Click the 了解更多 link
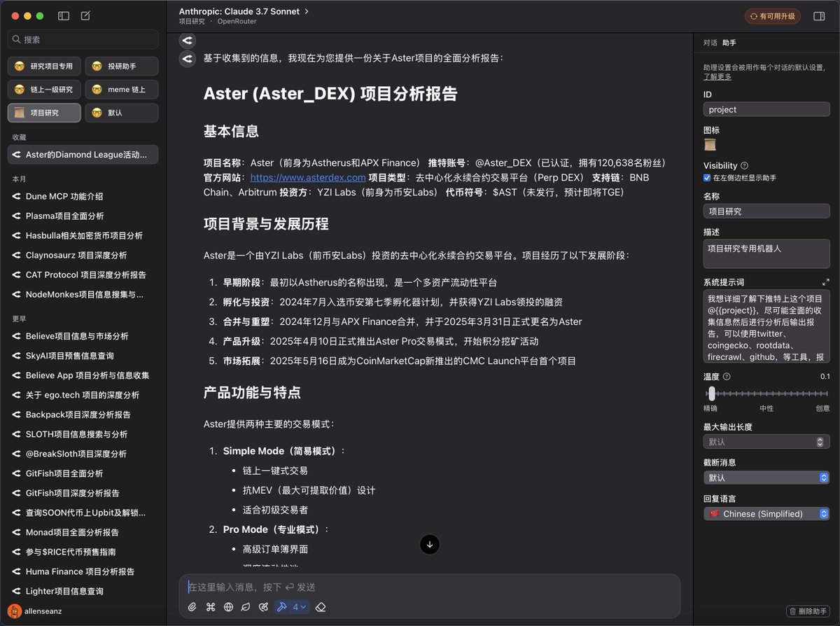This screenshot has width=840, height=626. [717, 77]
